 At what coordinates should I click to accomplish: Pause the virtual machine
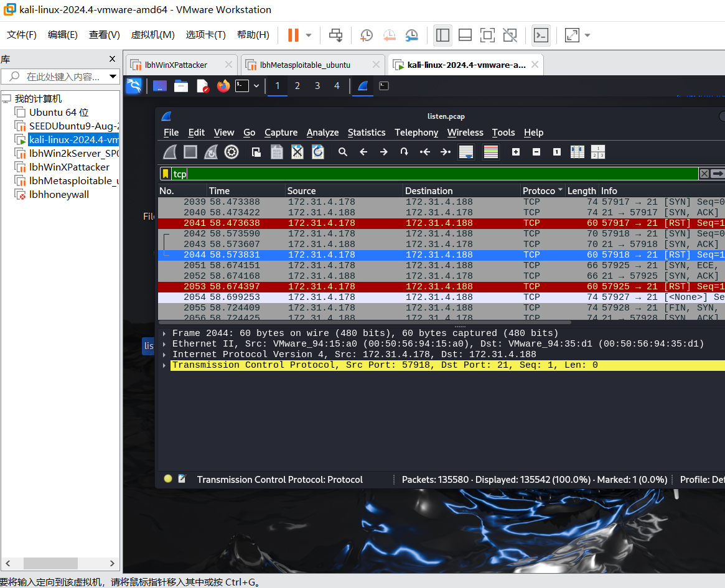click(293, 35)
